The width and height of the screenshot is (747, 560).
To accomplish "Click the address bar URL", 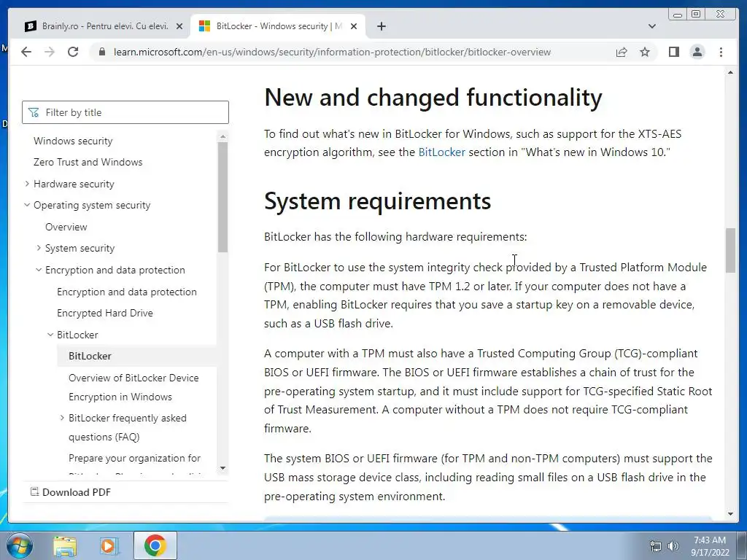I will pyautogui.click(x=332, y=52).
